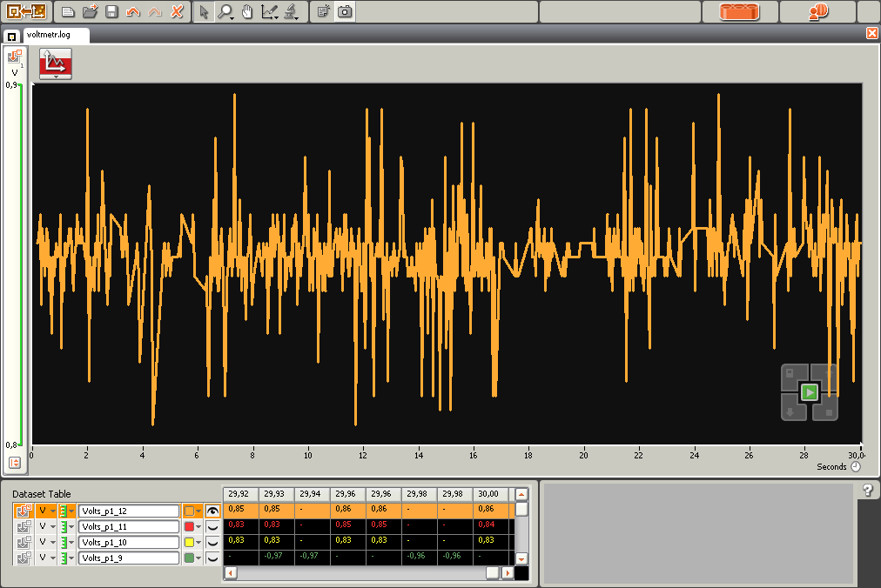The width and height of the screenshot is (881, 588).
Task: Click the V y-axis sensor icon
Action: point(15,63)
